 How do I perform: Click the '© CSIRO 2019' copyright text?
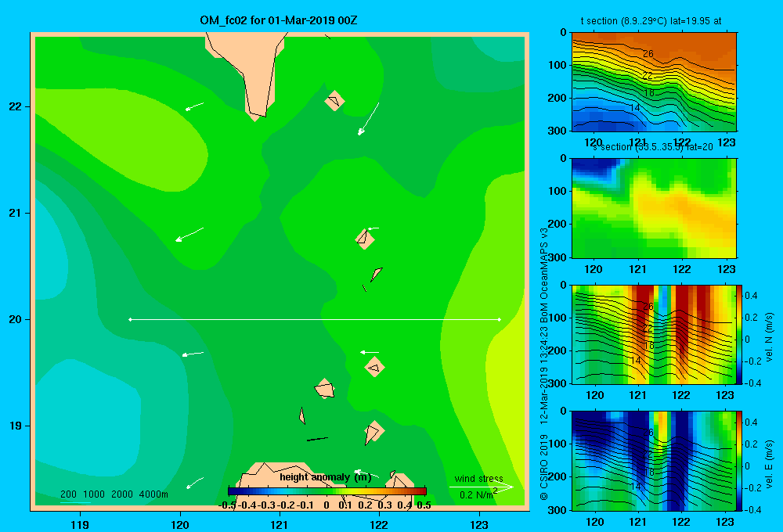544,467
